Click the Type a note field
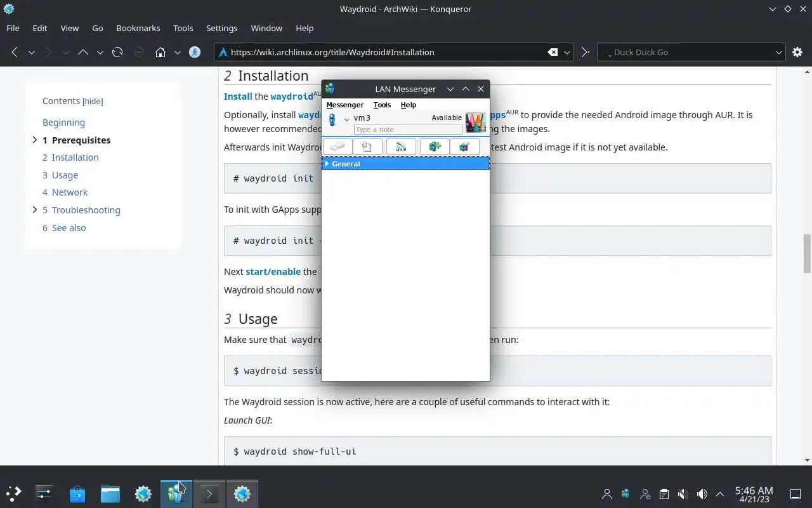Image resolution: width=812 pixels, height=508 pixels. tap(408, 130)
